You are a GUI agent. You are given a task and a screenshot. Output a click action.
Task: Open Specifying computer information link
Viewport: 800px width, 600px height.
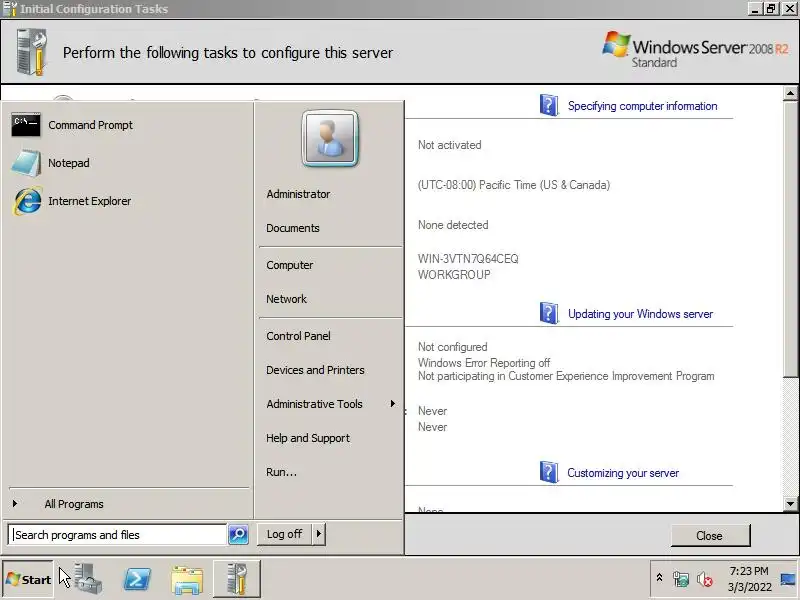(642, 106)
